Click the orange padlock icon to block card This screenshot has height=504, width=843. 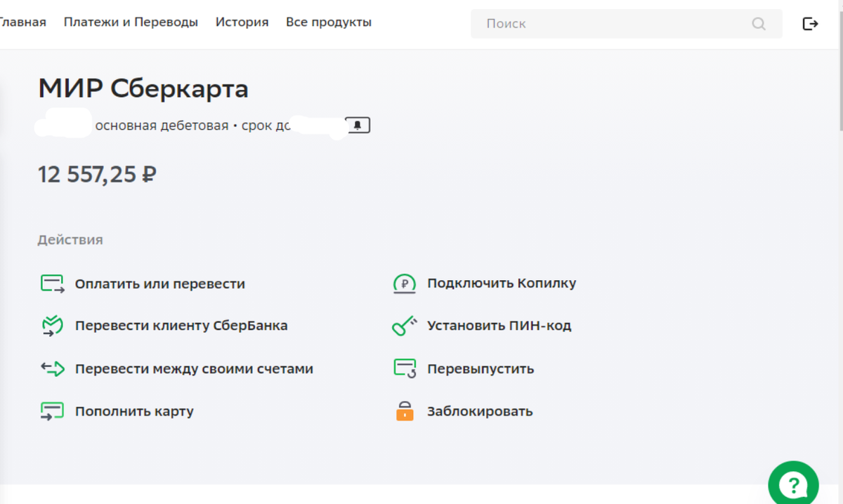403,411
